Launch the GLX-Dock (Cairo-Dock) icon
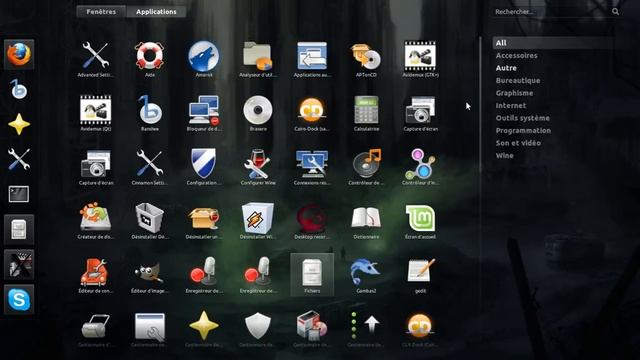The height and width of the screenshot is (360, 640). point(420,329)
